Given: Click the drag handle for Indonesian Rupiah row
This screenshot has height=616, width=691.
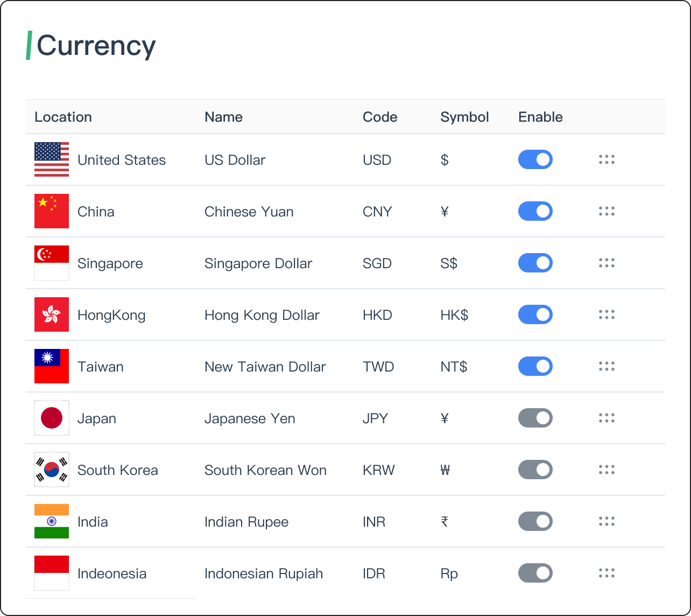Looking at the screenshot, I should coord(607,573).
